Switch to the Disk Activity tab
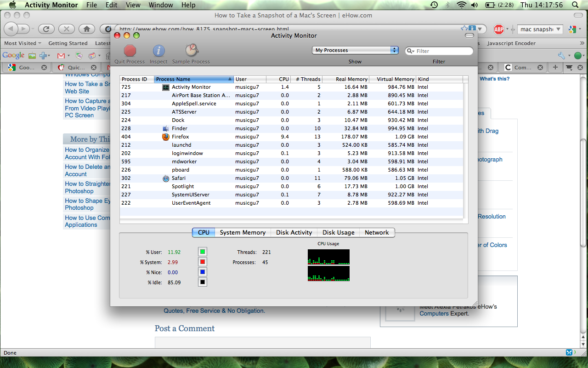The image size is (588, 368). [294, 233]
